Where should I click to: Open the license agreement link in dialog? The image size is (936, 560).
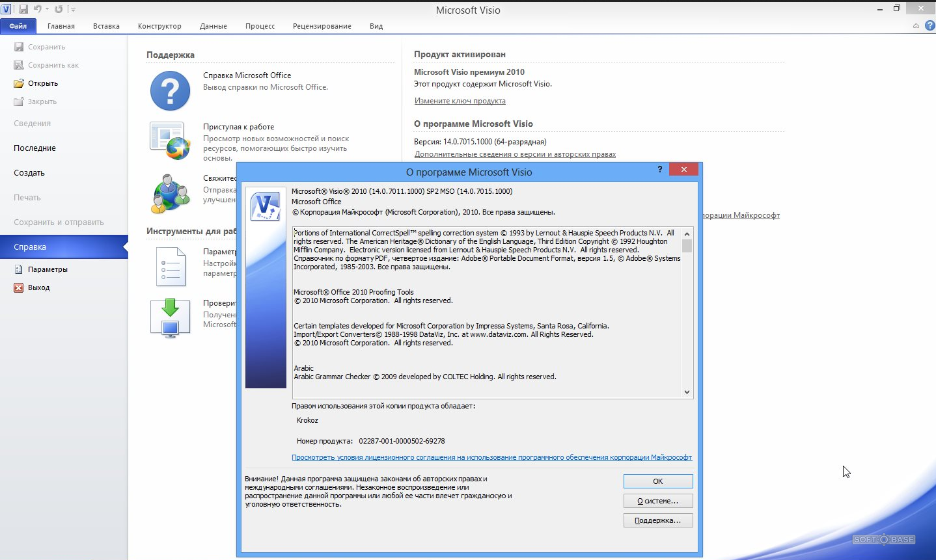(491, 457)
